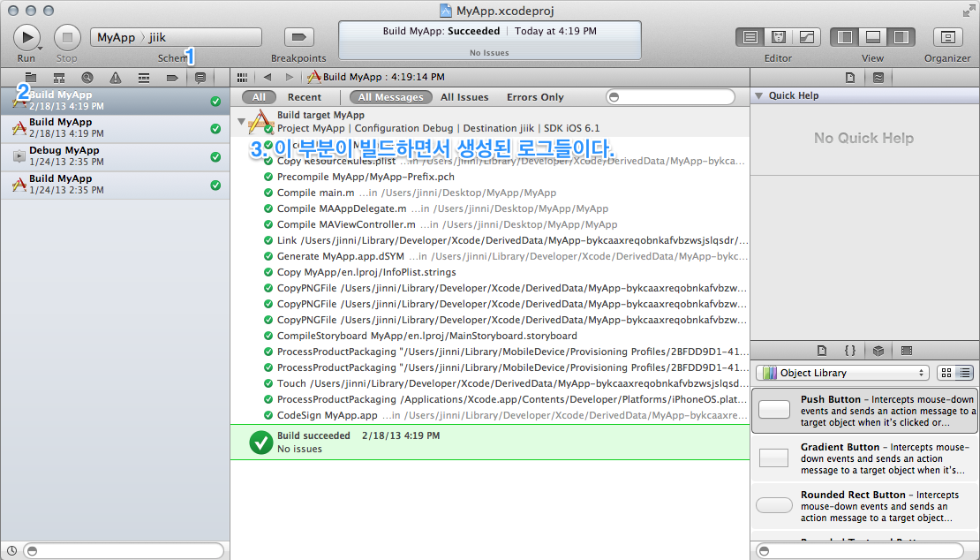
Task: Show the File Template library
Action: 822,351
